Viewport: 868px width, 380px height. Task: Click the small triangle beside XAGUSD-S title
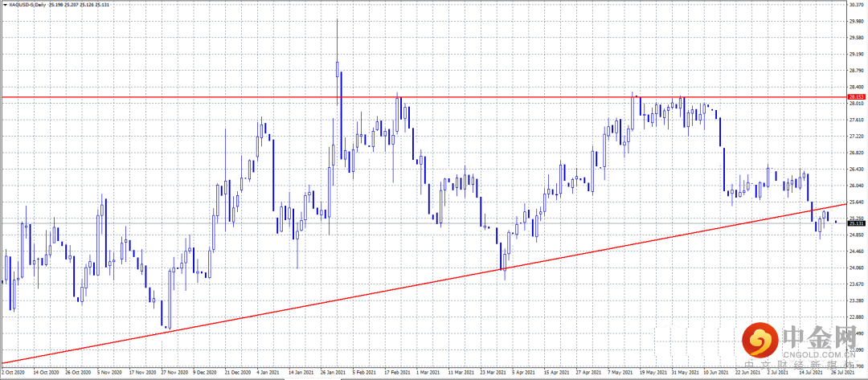[x=5, y=5]
